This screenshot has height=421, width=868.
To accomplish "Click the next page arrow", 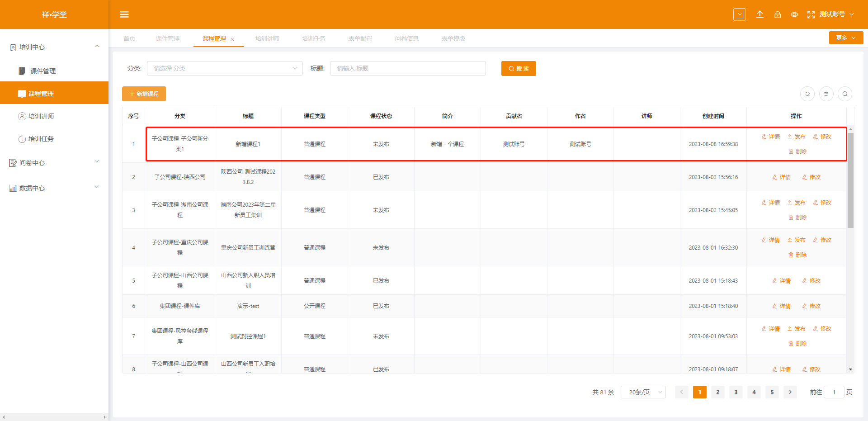I will 790,392.
